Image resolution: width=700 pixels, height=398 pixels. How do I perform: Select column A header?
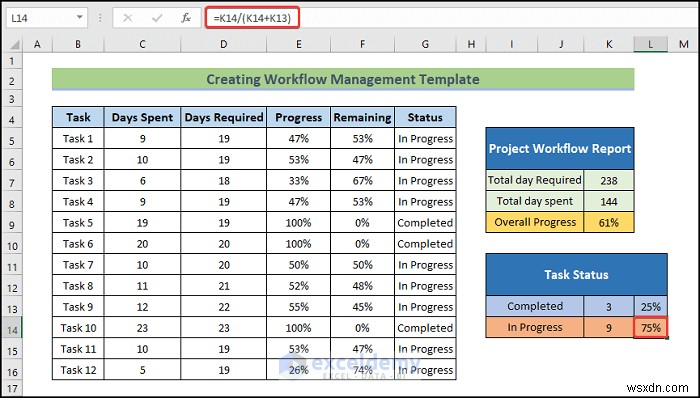click(37, 44)
